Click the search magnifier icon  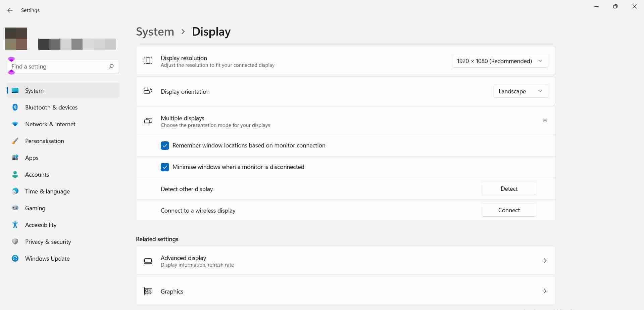[x=111, y=66]
